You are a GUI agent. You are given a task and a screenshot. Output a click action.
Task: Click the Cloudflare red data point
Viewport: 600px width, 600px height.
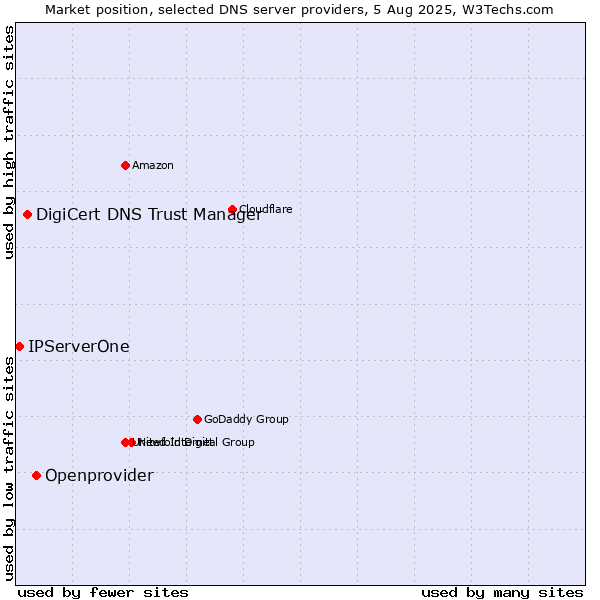[x=232, y=209]
